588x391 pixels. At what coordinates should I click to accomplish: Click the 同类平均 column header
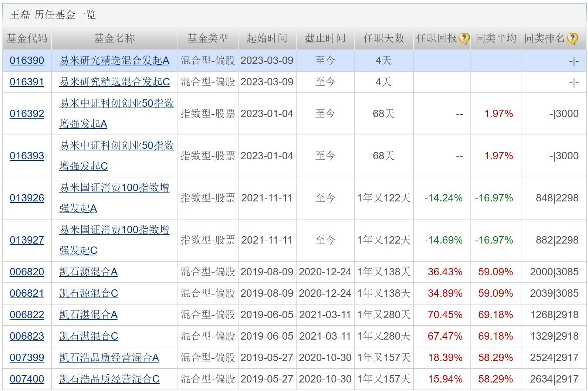coord(496,38)
